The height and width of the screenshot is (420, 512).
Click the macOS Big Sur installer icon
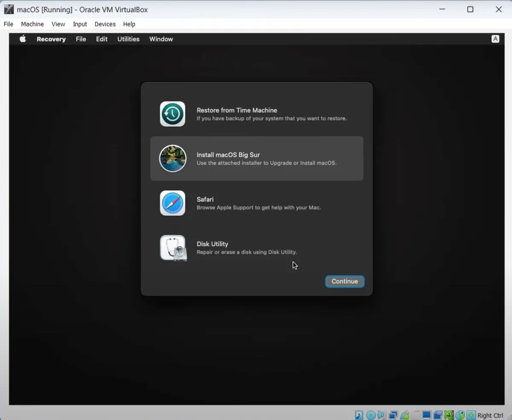click(x=172, y=158)
